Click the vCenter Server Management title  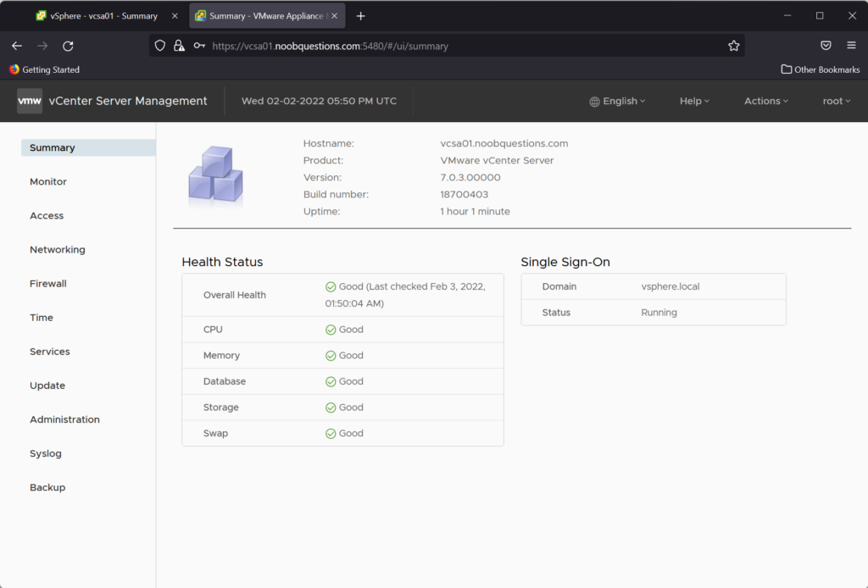coord(128,101)
